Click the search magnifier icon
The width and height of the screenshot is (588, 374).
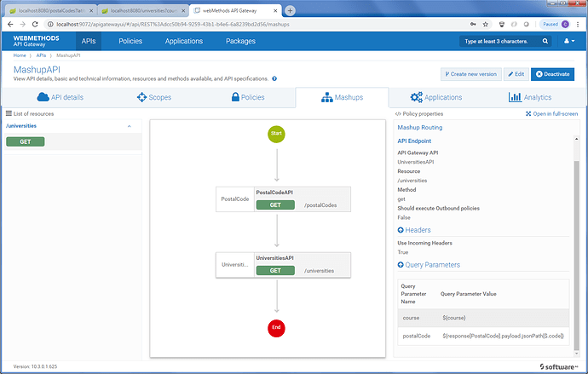(545, 41)
